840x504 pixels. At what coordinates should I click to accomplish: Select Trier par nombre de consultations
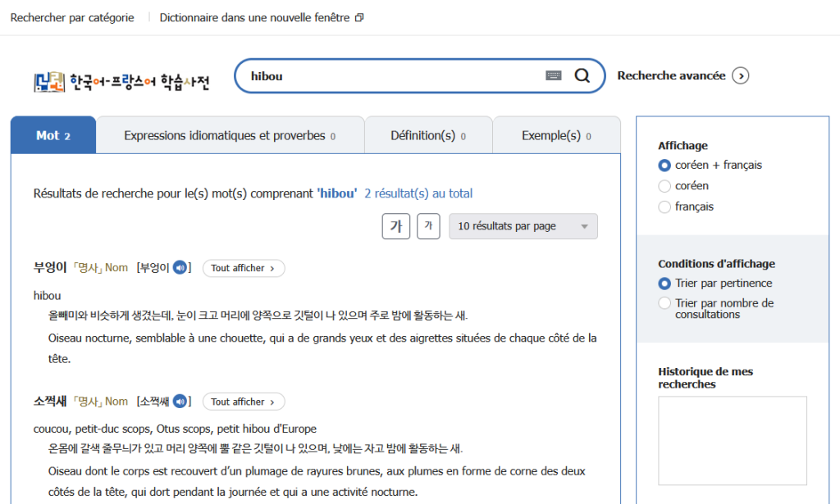coord(664,303)
